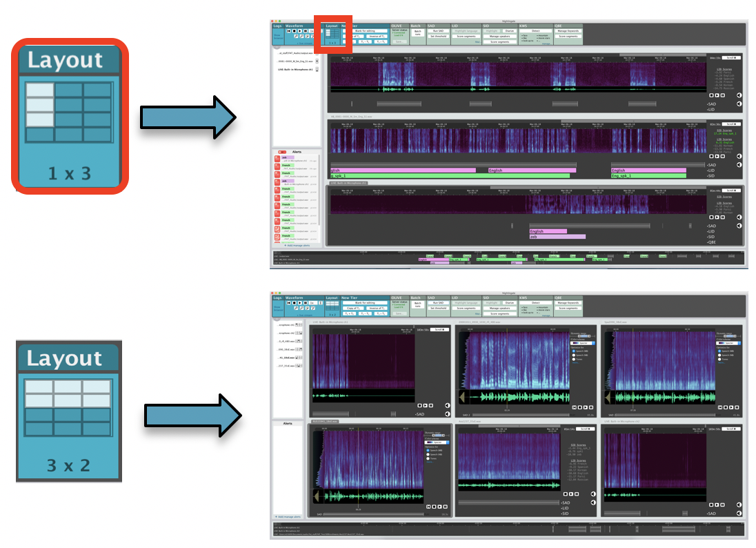Click the red alert icon for the first zeb alert
Viewport: 756px width, 548px height.
[x=277, y=159]
